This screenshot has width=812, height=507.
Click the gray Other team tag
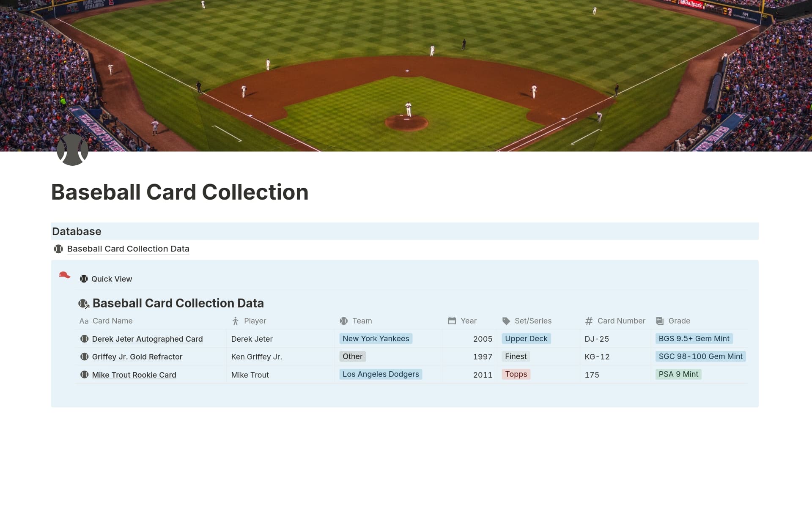click(x=352, y=356)
